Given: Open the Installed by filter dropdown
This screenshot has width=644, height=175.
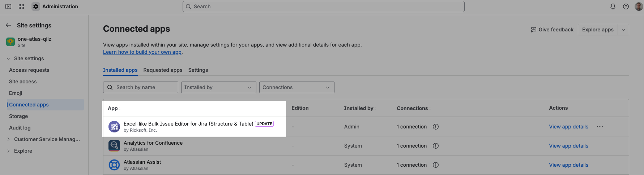Looking at the screenshot, I should point(218,87).
